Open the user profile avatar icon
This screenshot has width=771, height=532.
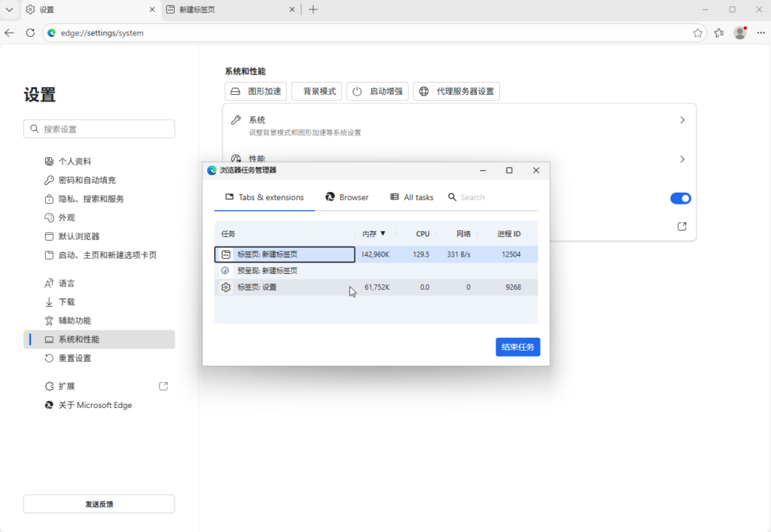[740, 33]
